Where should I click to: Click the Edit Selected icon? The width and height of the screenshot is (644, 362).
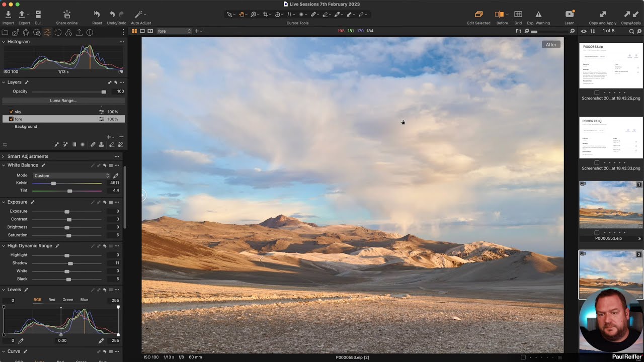click(x=478, y=15)
